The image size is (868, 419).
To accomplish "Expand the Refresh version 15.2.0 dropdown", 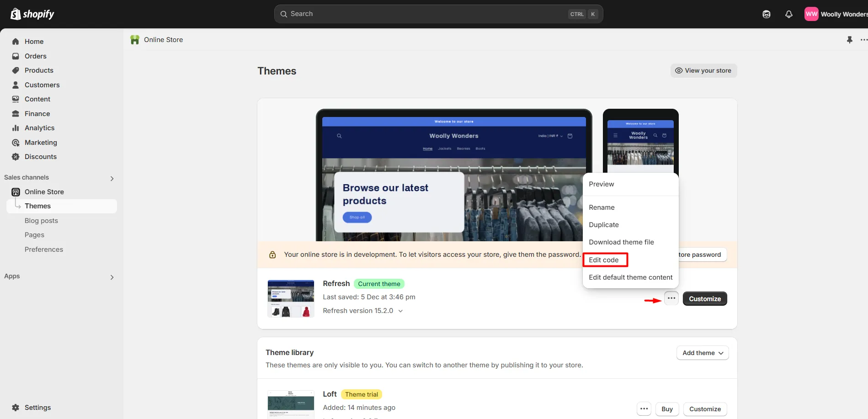I will pos(400,311).
